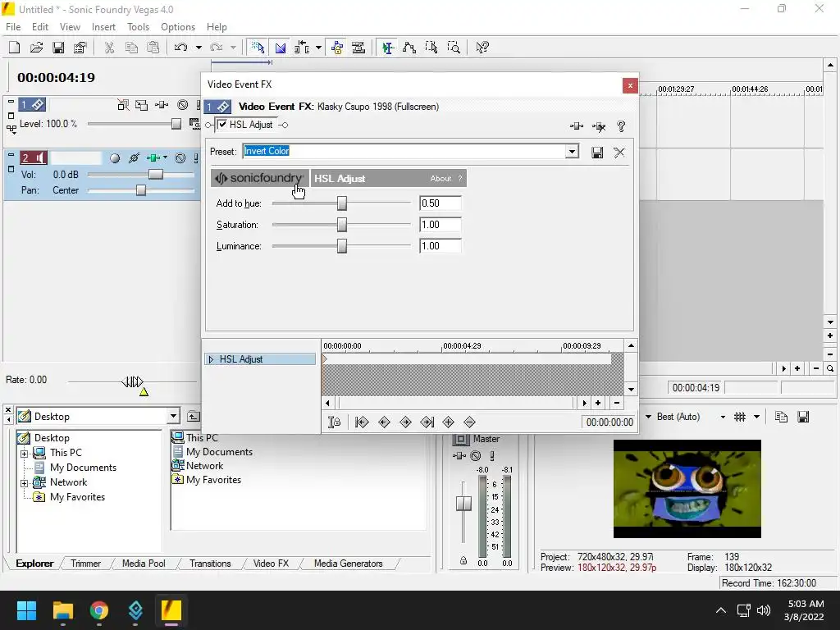Screen dimensions: 840x630
Task: Remove selected plug-in icon in FX dialog
Action: 599,126
